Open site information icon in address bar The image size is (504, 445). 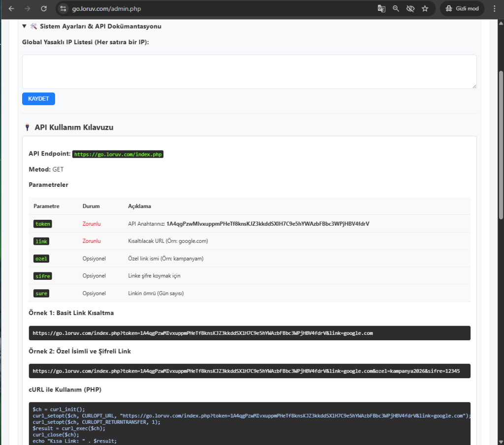(x=62, y=8)
